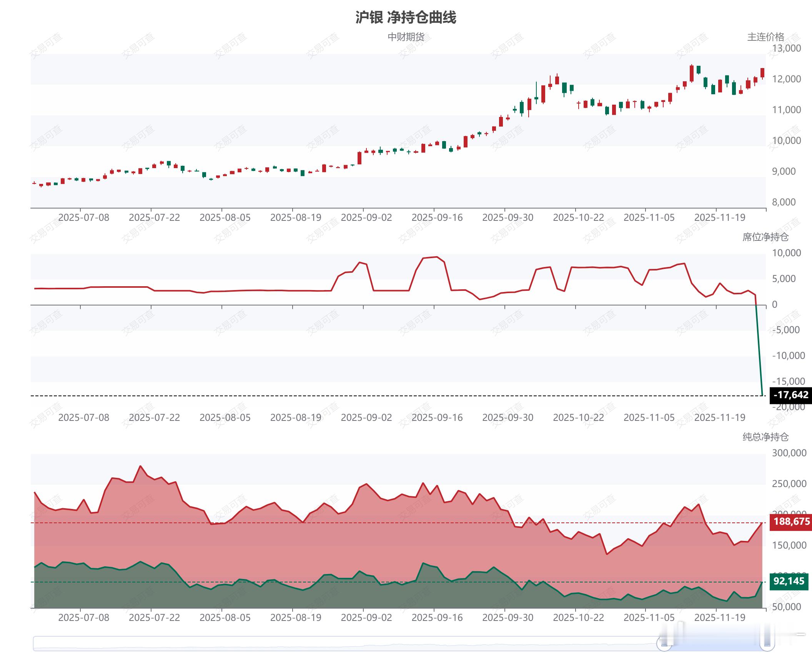Click the red 188,675 value label
This screenshot has height=654, width=812.
(791, 522)
